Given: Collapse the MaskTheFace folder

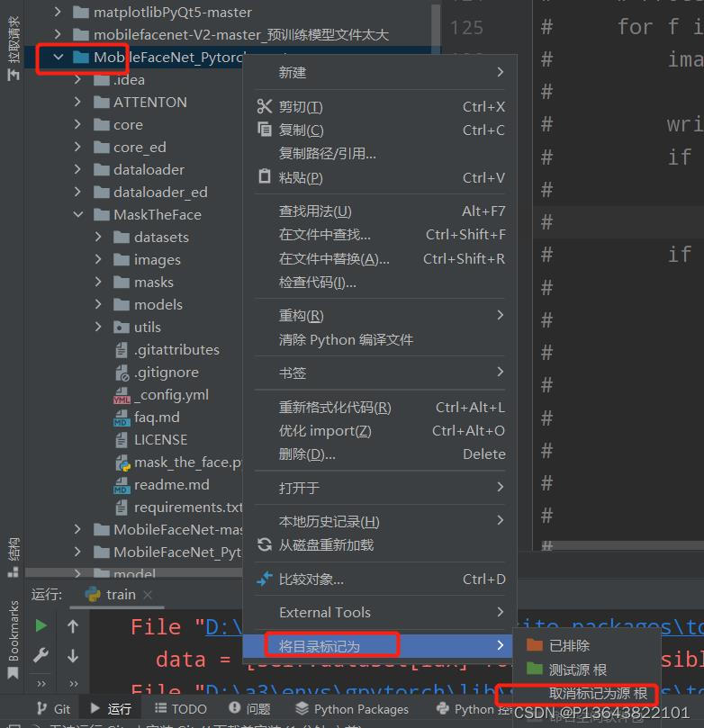Looking at the screenshot, I should [78, 214].
